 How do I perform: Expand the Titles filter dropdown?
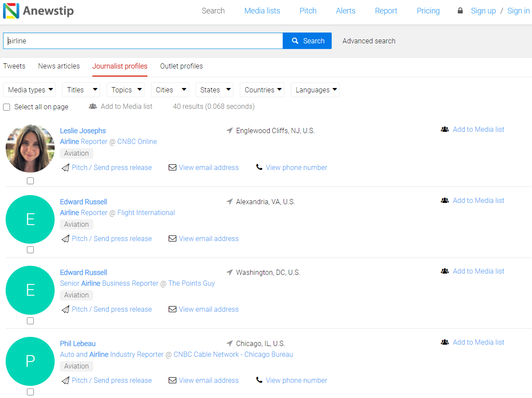coord(81,90)
